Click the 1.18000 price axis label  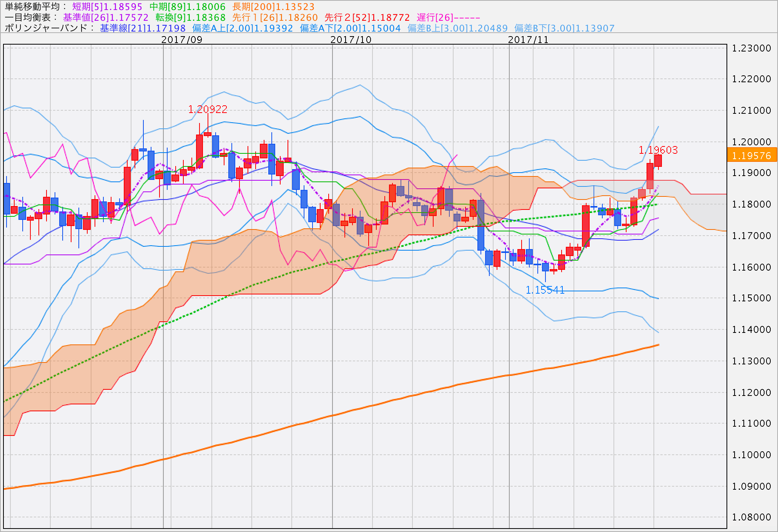click(x=751, y=204)
